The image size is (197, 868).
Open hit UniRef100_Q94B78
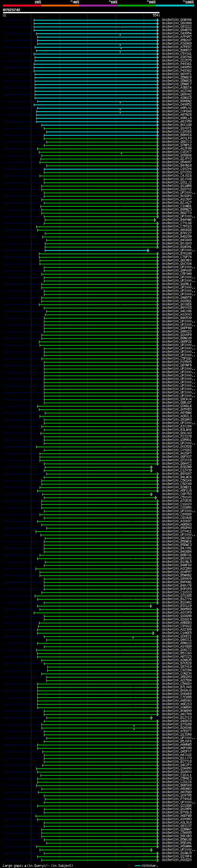[177, 30]
